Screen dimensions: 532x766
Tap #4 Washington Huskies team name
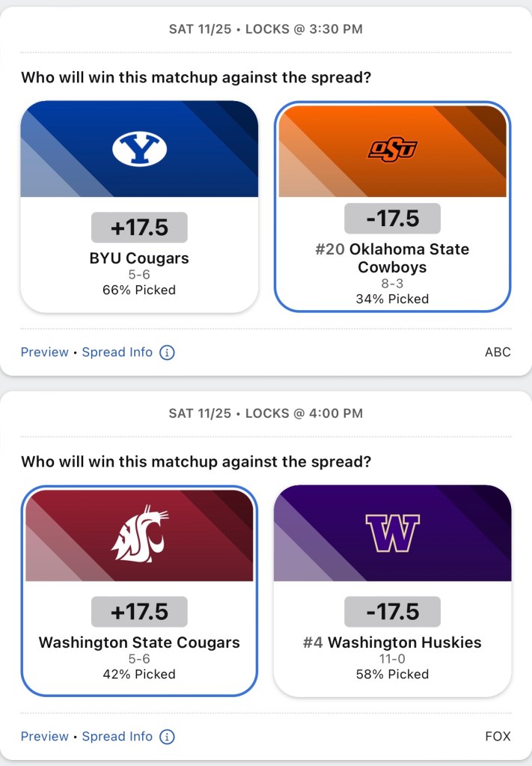click(x=392, y=643)
